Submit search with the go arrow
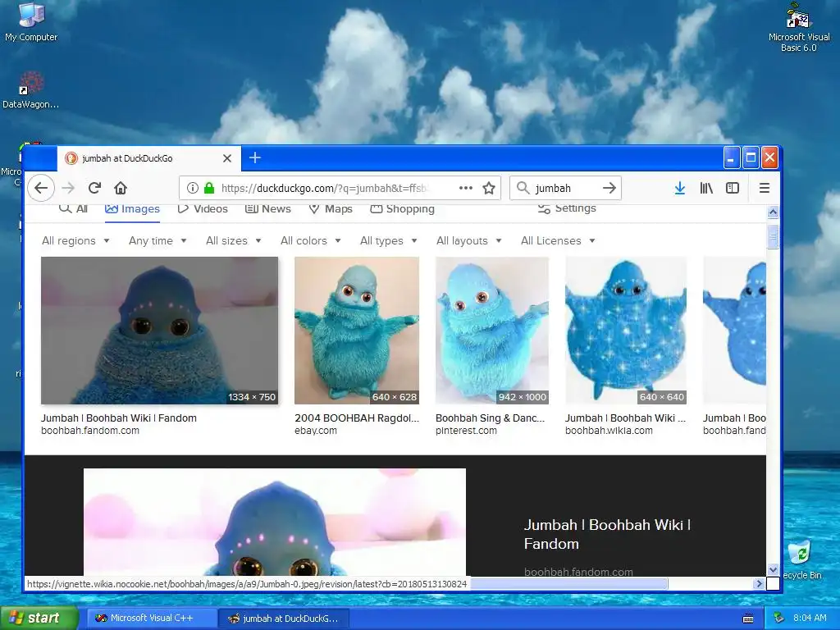The width and height of the screenshot is (840, 630). coord(609,188)
